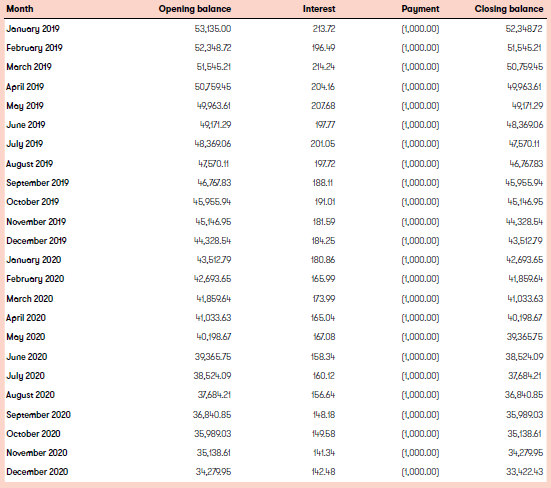
Task: Click closing balance 49,963.61
Action: tap(525, 87)
